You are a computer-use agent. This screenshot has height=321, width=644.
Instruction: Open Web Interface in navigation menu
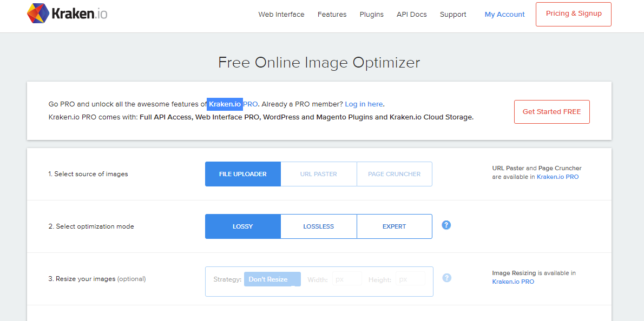coord(281,15)
